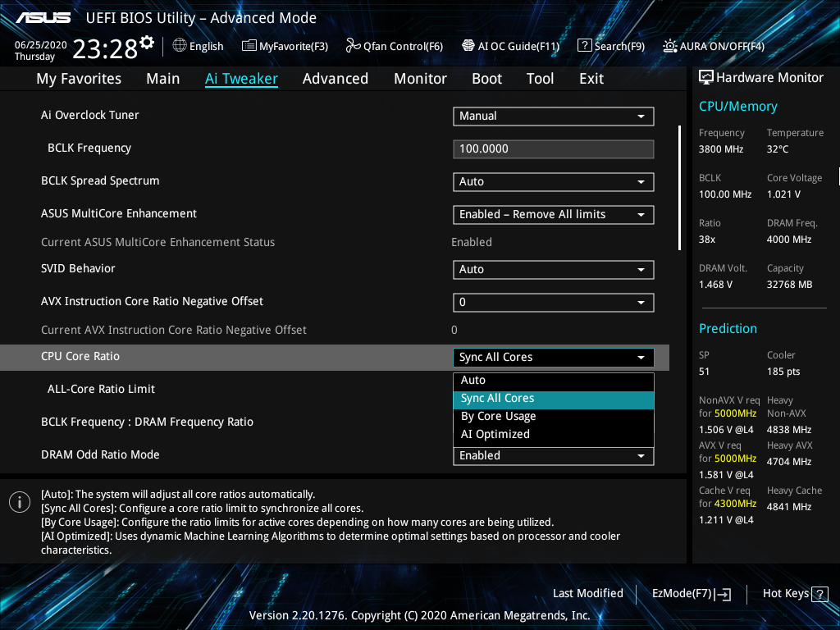
Task: Open the Monitor tab
Action: click(421, 79)
